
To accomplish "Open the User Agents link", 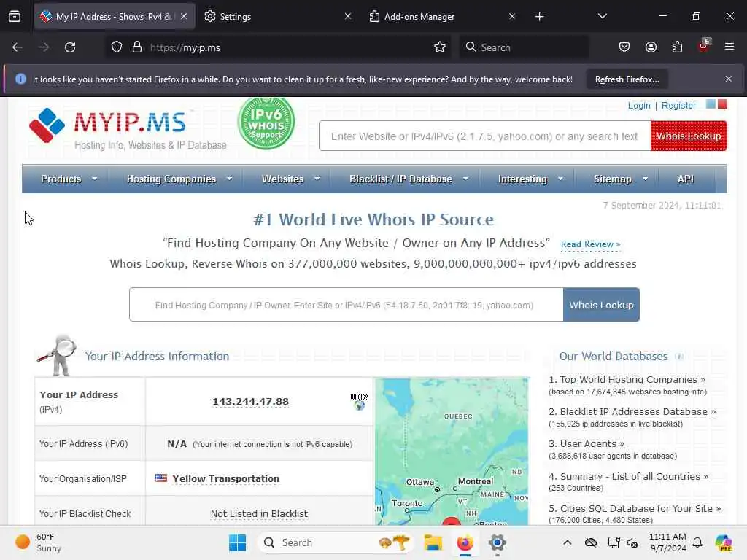I will point(587,444).
